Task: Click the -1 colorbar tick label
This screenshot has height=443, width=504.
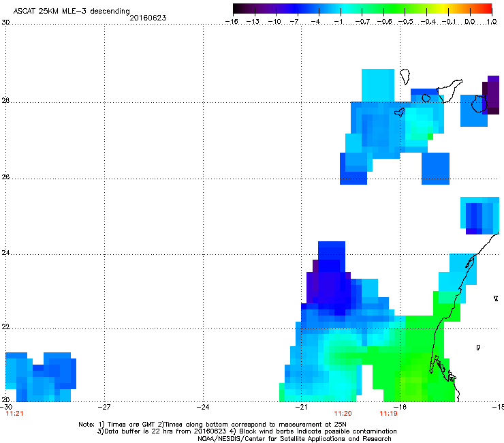Action: click(x=338, y=22)
